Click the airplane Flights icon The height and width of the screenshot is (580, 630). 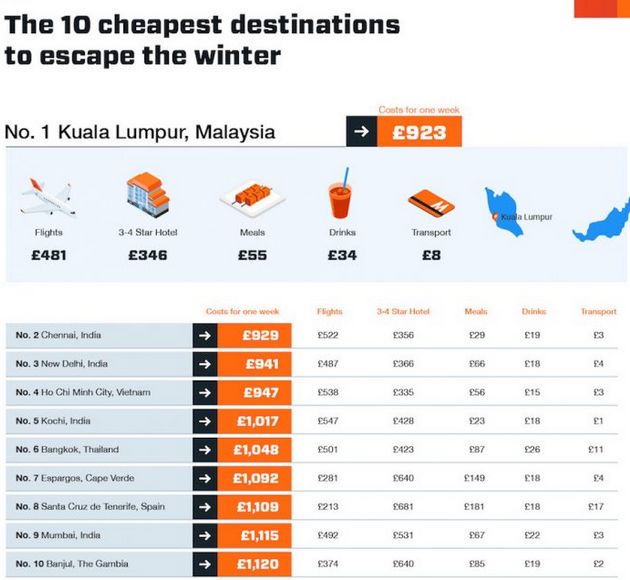tap(48, 198)
